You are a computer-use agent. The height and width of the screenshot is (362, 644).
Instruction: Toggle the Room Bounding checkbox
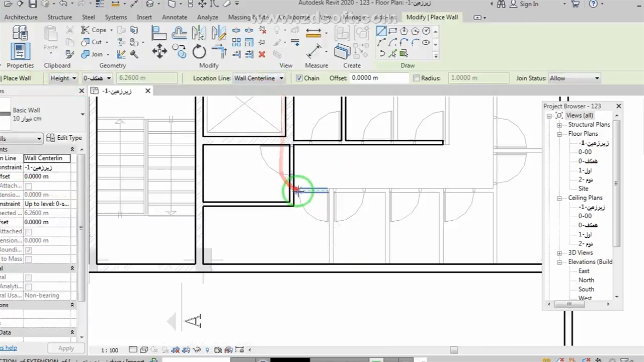point(29,250)
